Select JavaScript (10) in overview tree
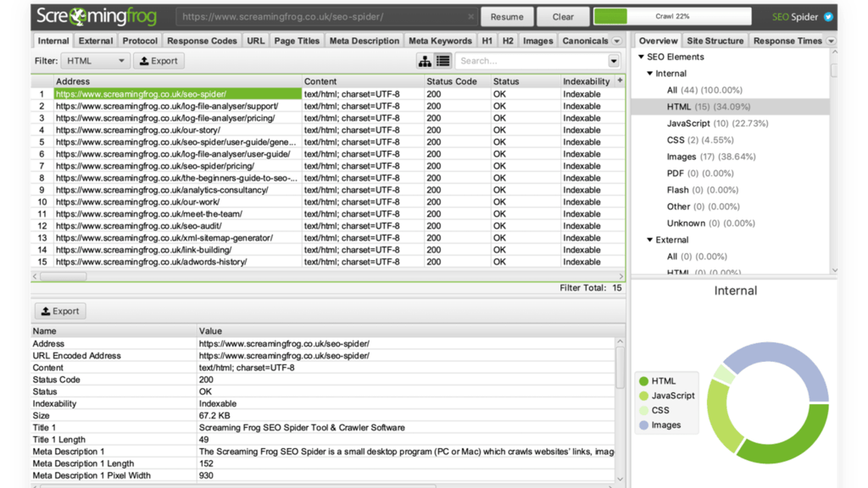This screenshot has width=868, height=488. click(x=717, y=124)
